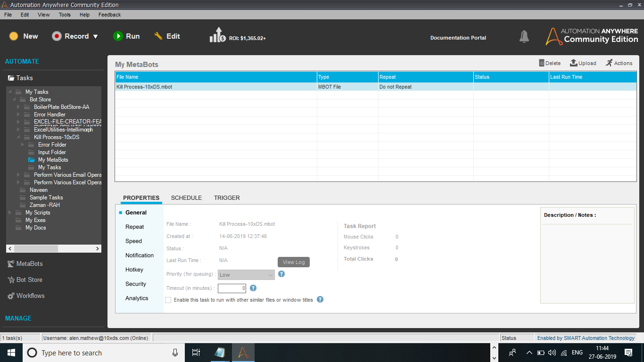Click help icon beside Timeout field
The width and height of the screenshot is (644, 362).
pyautogui.click(x=253, y=288)
